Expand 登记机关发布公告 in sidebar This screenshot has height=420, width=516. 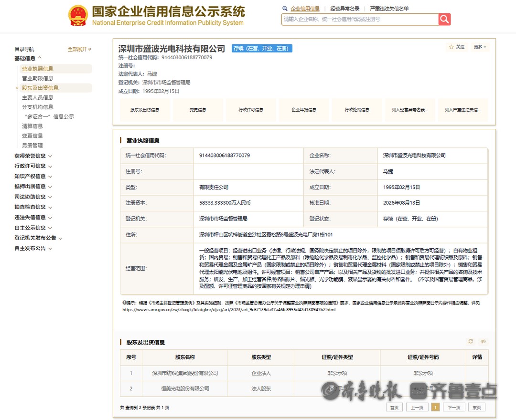(x=39, y=238)
